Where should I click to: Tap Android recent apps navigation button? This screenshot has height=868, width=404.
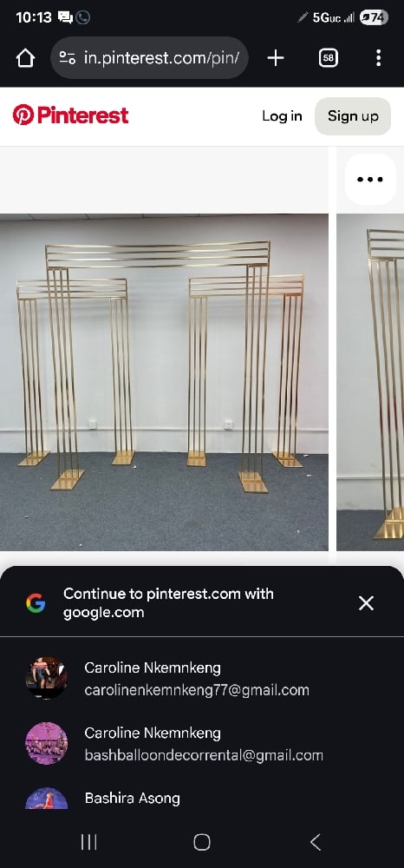(x=88, y=842)
